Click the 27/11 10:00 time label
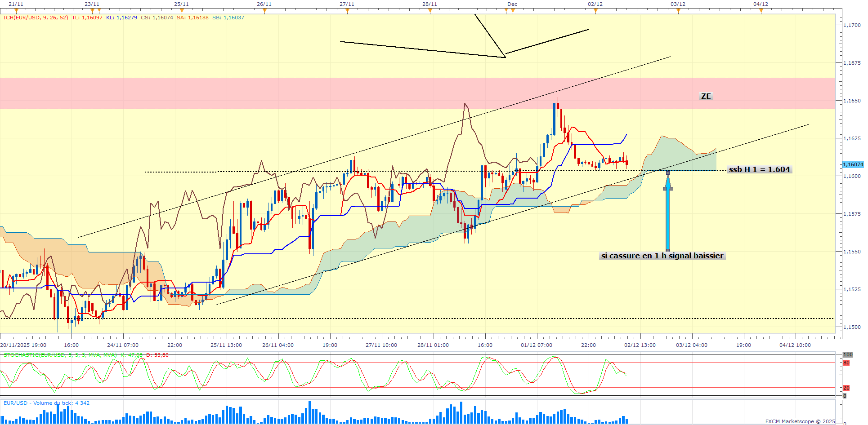The height and width of the screenshot is (425, 868). tap(381, 345)
